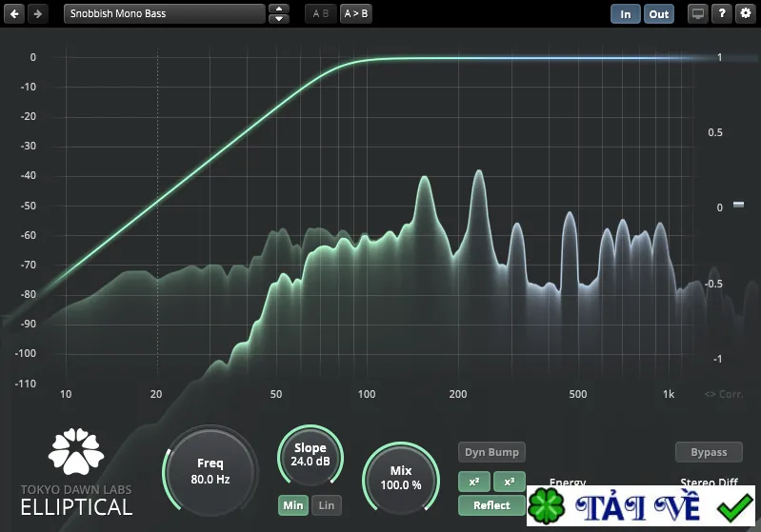Switch to A B comparison state
761x532 pixels.
(320, 13)
